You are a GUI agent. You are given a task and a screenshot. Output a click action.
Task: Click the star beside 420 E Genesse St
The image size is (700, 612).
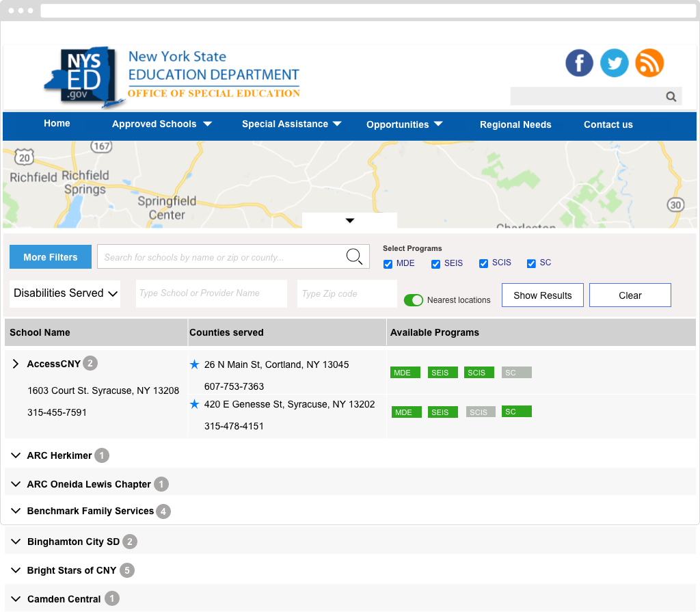coord(195,404)
